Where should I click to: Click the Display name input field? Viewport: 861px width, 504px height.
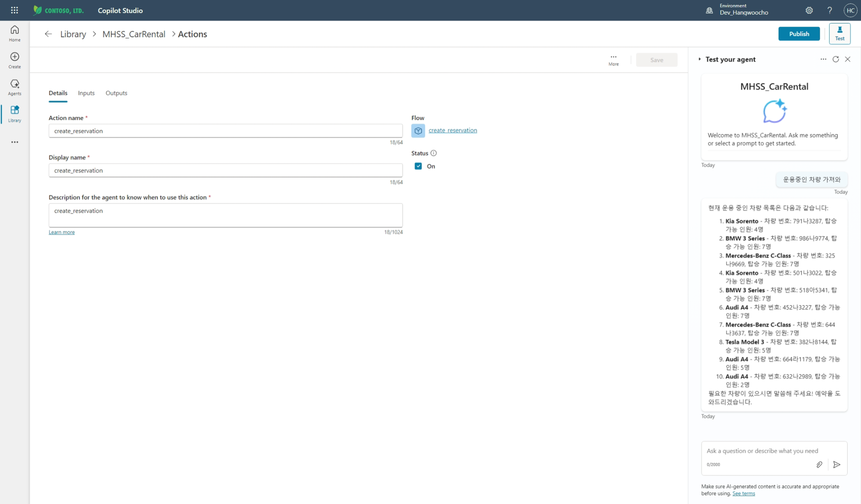tap(226, 170)
